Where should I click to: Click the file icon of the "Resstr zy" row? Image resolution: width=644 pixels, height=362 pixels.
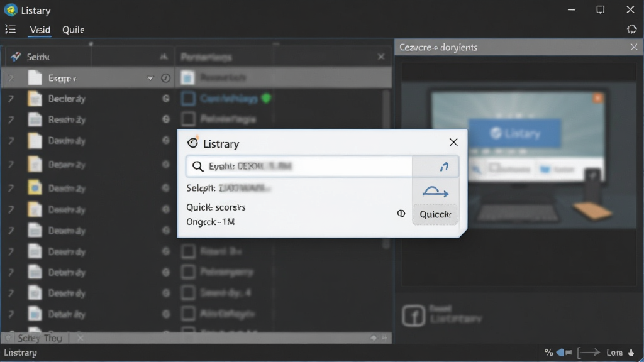(35, 119)
